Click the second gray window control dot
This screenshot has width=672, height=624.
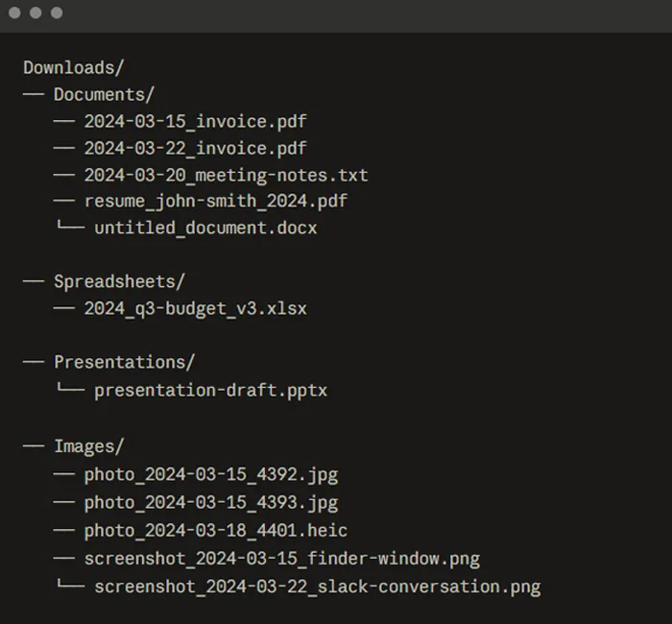click(x=36, y=12)
